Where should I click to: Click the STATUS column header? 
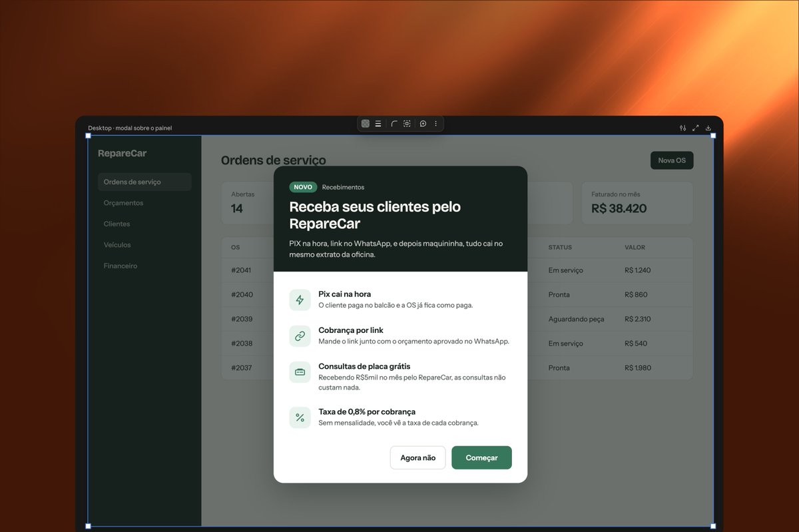point(560,248)
